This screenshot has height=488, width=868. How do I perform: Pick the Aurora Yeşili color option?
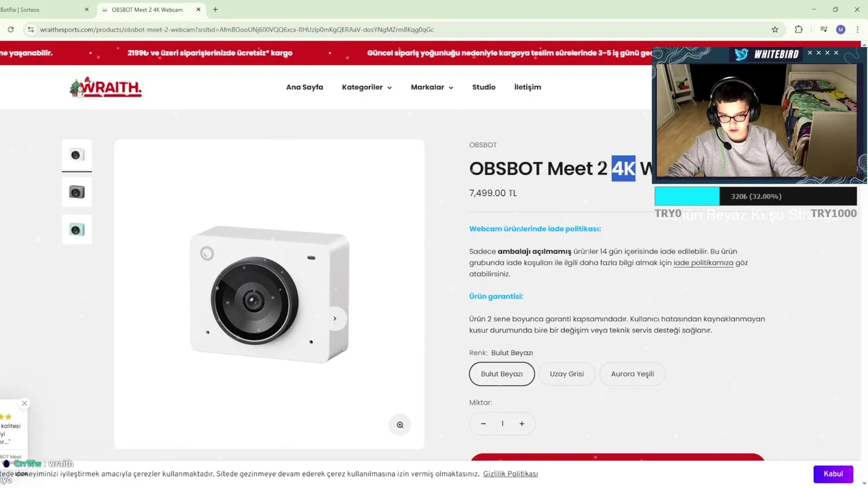[632, 374]
